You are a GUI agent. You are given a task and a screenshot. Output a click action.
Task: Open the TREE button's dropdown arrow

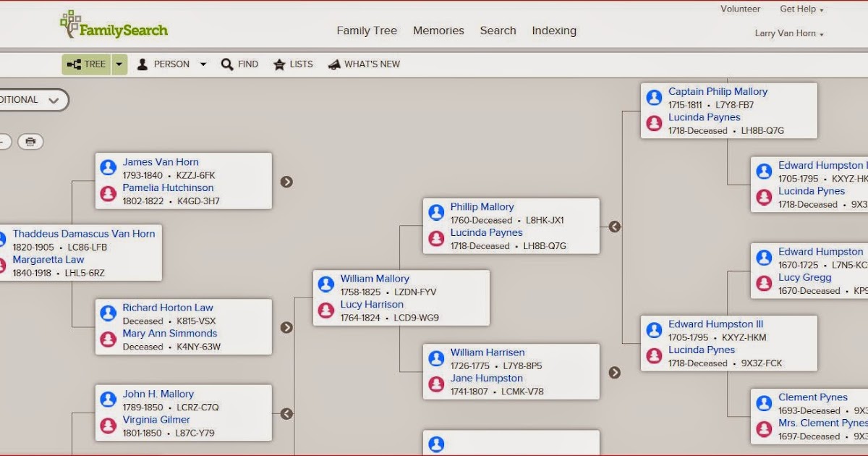click(118, 64)
